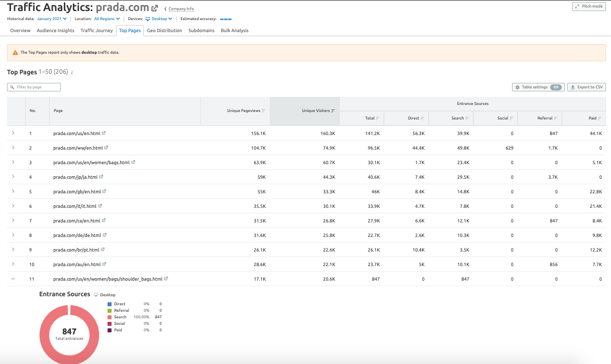Select the Top Pages tab
Viewport: 611px width, 364px height.
[x=130, y=31]
